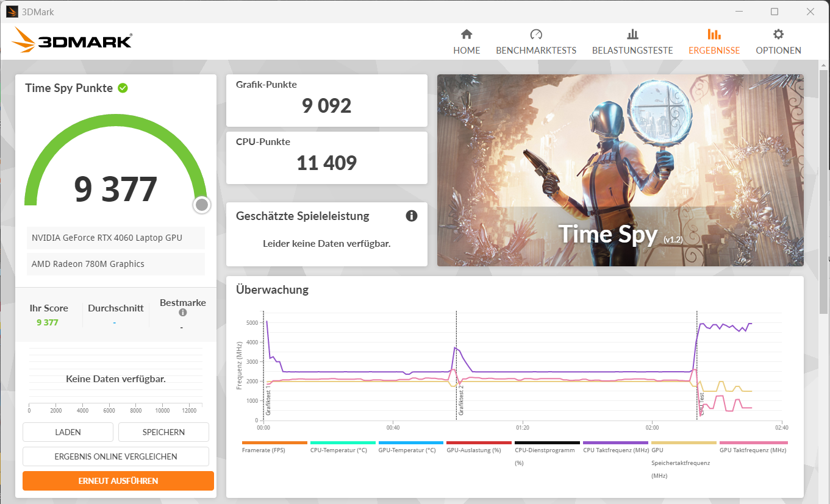Toggle the CPU Taktfrequenz legend series

[615, 450]
